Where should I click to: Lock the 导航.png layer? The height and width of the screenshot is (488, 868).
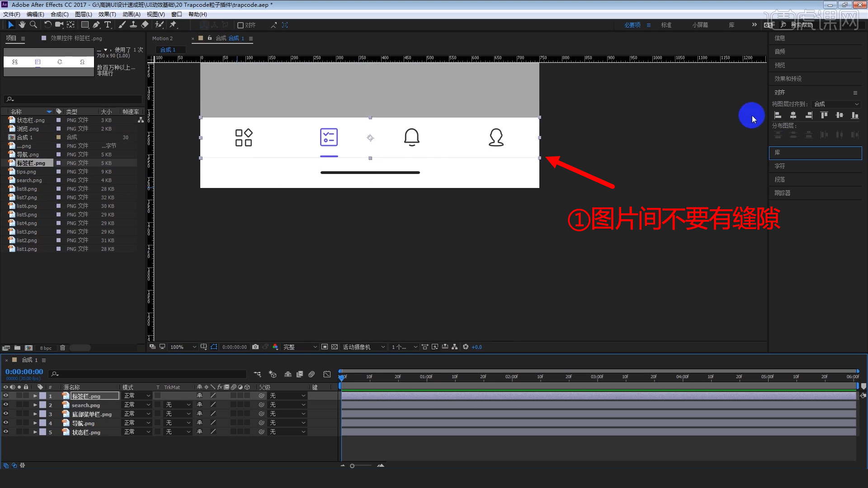(26, 423)
